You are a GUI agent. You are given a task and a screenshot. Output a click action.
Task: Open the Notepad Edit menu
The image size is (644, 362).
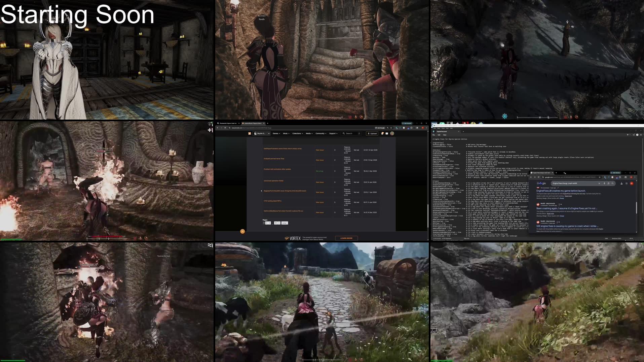[x=439, y=135]
